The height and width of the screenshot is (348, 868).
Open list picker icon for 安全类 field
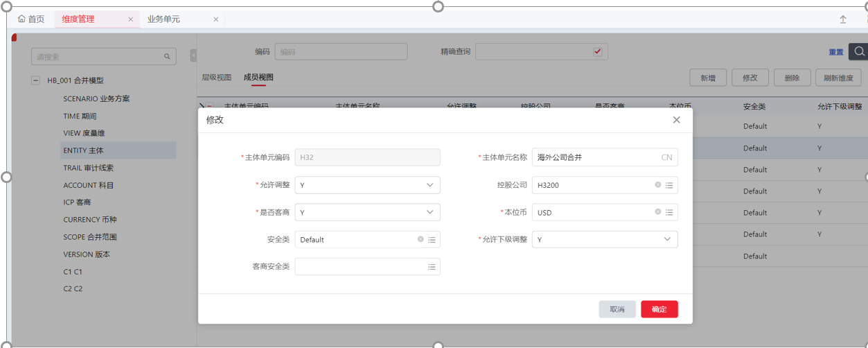(432, 240)
